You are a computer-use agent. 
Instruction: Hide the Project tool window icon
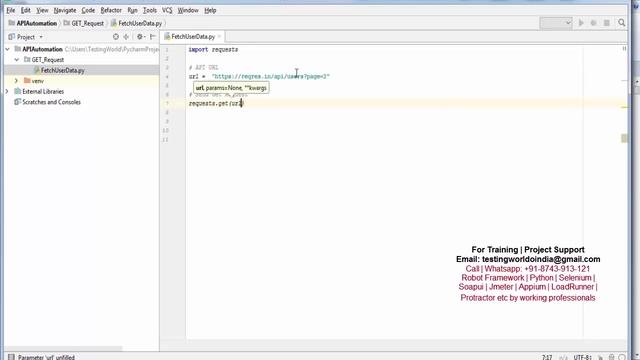[153, 37]
